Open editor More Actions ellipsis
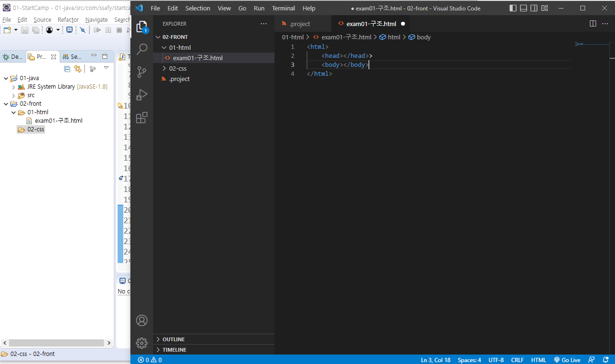The height and width of the screenshot is (364, 615). click(x=605, y=24)
